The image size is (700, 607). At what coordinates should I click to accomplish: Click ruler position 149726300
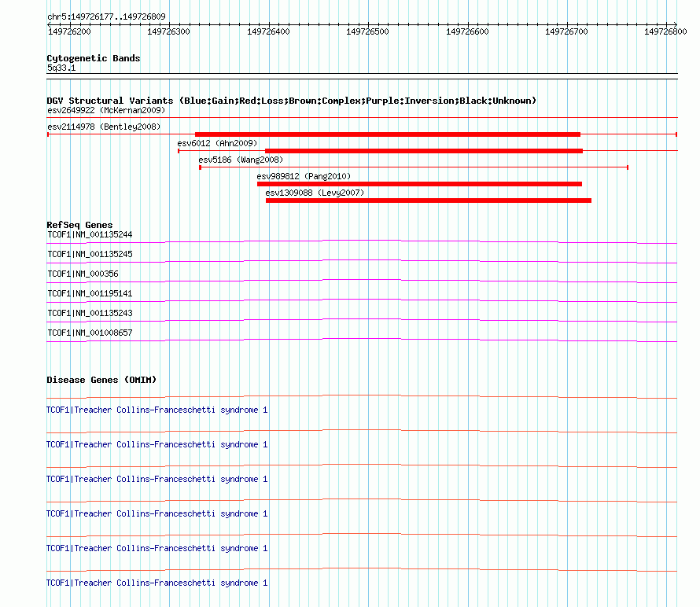[x=168, y=31]
